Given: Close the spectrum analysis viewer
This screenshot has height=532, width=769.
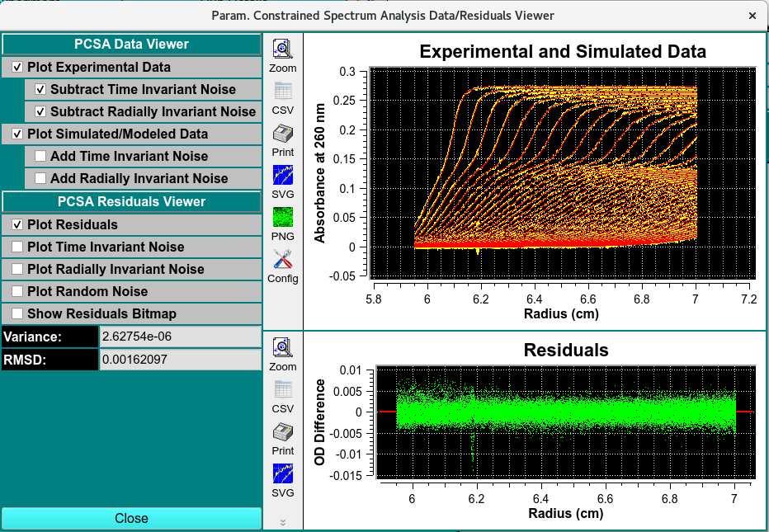Looking at the screenshot, I should point(131,518).
